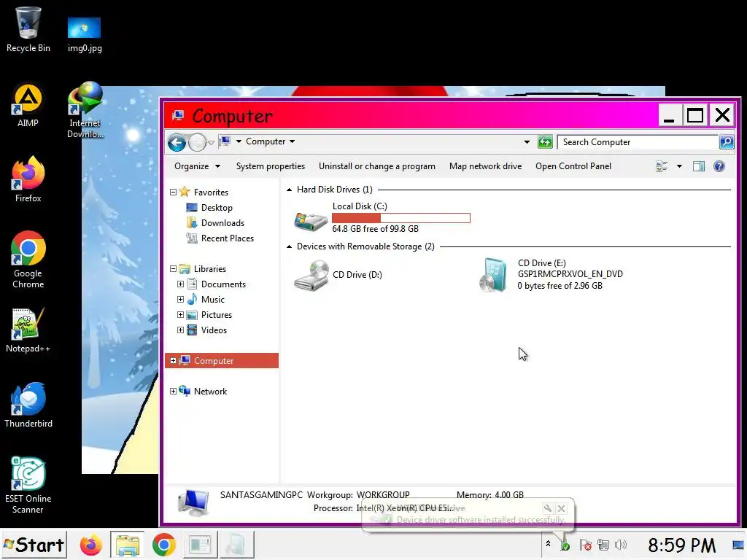Image resolution: width=747 pixels, height=560 pixels.
Task: Change the view with the view icon
Action: coord(662,166)
